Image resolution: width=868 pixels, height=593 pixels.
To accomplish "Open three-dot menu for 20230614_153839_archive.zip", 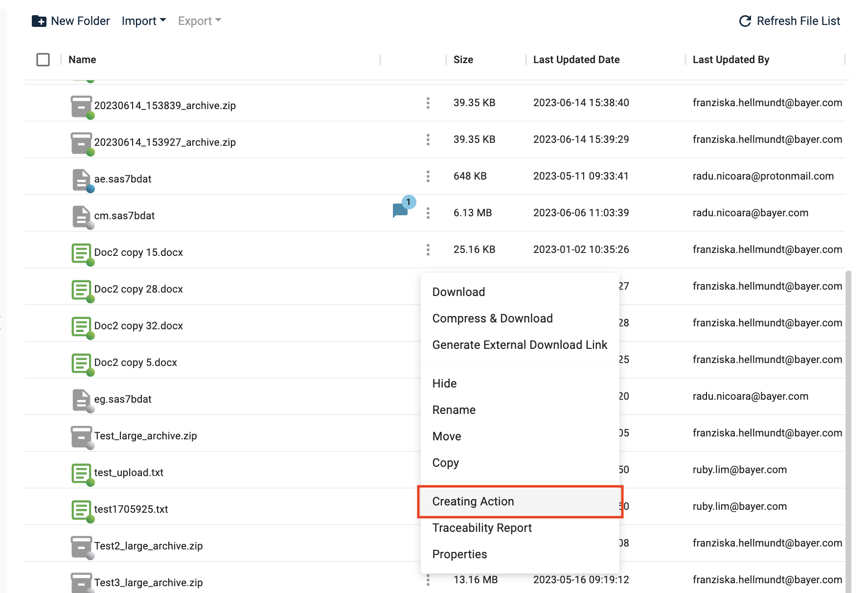I will 428,103.
